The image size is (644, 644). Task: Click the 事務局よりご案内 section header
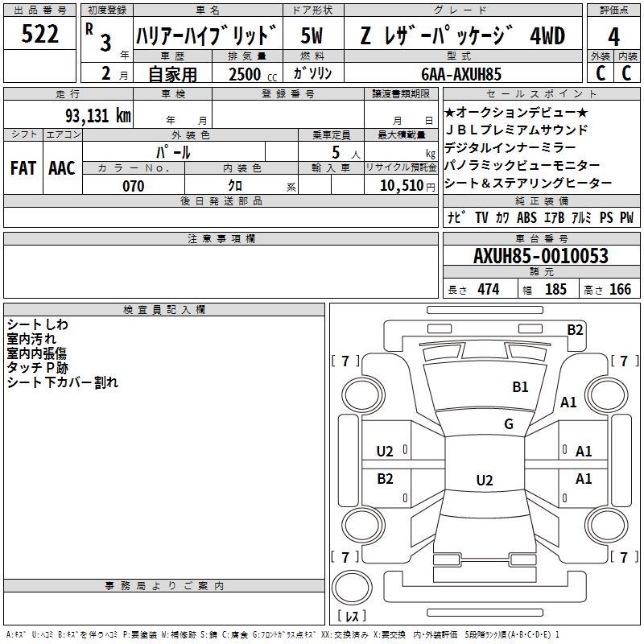[x=164, y=586]
